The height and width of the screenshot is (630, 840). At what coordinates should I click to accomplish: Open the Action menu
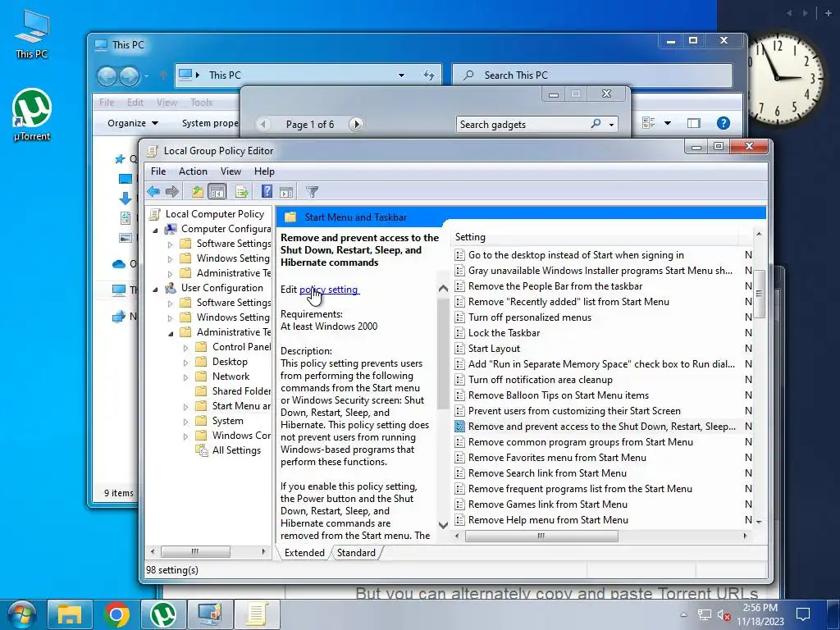click(x=193, y=171)
